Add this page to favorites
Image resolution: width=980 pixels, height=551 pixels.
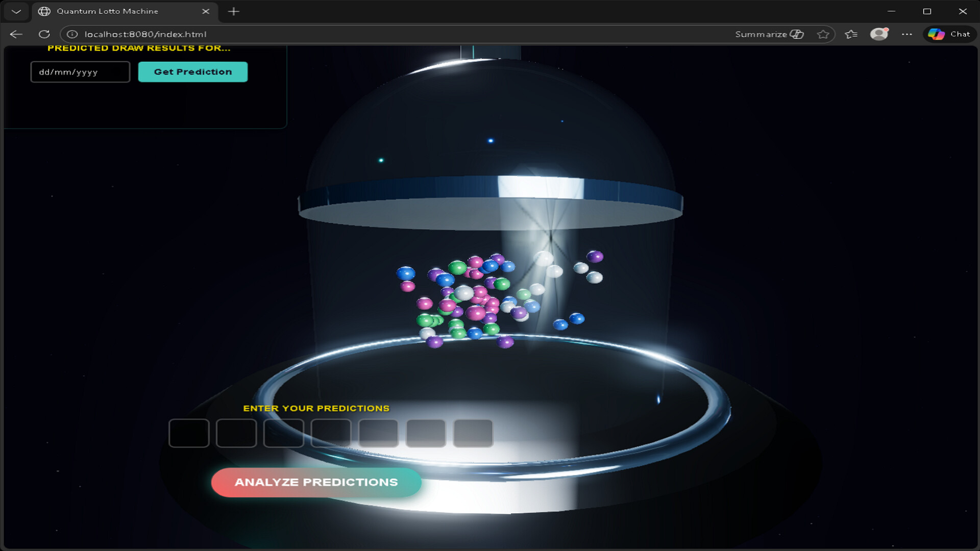coord(823,34)
